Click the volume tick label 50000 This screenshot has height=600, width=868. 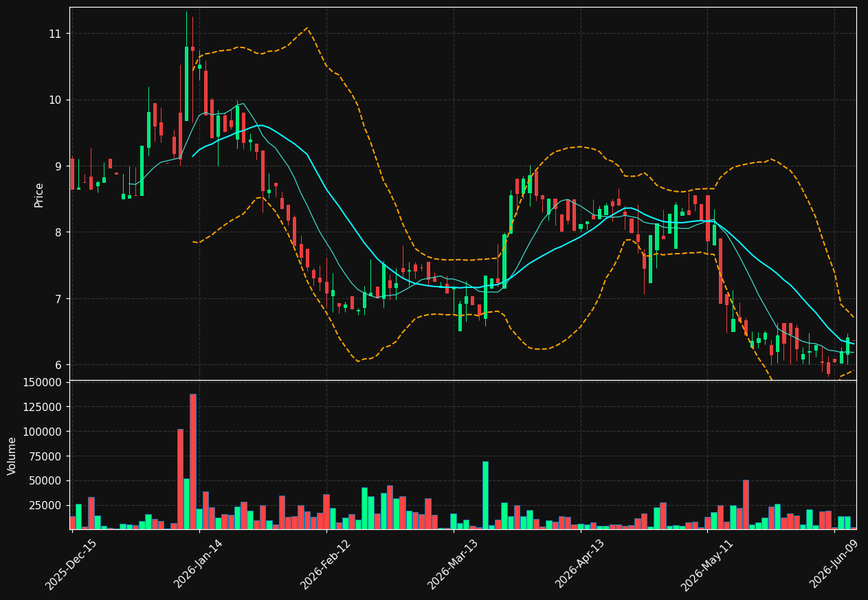[45, 481]
